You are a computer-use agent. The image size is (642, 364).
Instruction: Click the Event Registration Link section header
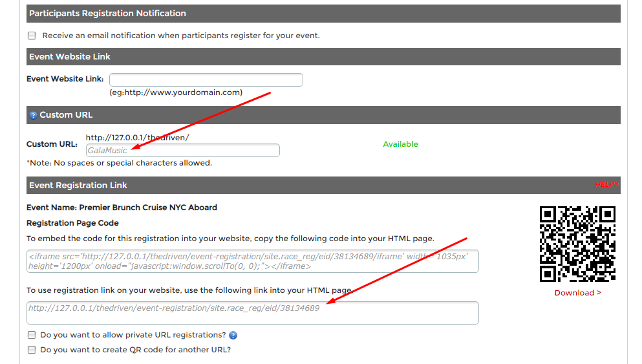[x=78, y=186]
